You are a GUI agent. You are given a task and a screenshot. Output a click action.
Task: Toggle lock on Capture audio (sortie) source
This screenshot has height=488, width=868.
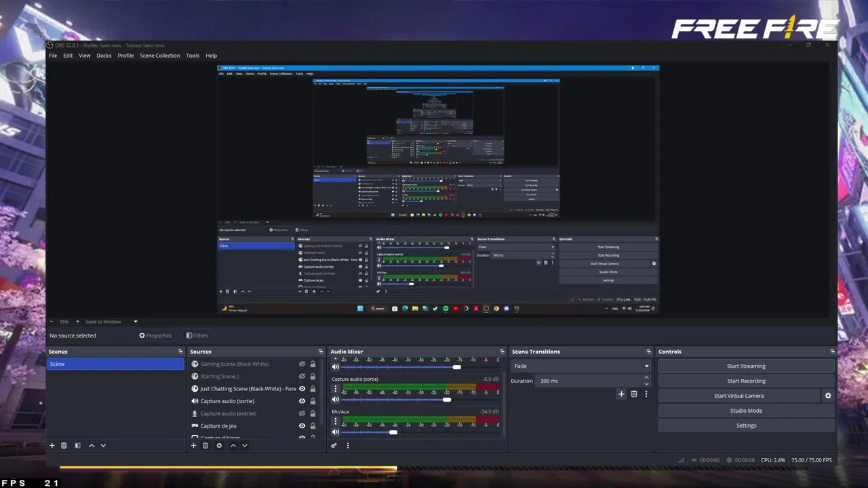[x=313, y=401]
